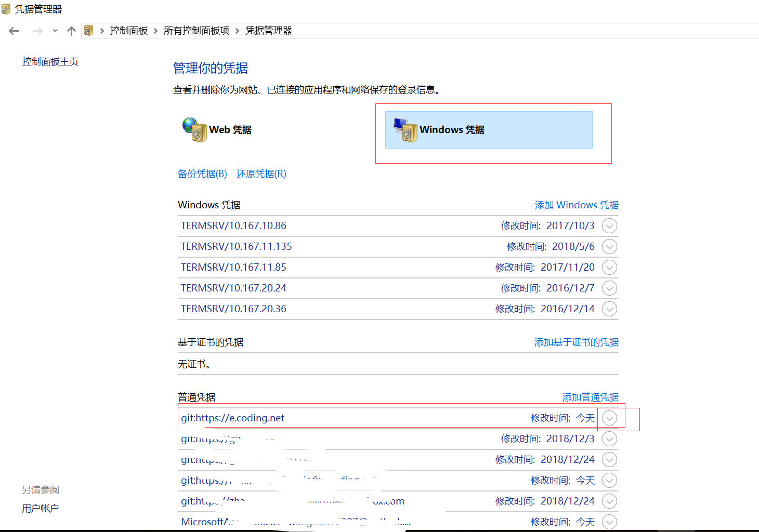
Task: Expand TERMSRV/10.167.20.36 credential details
Action: 609,309
